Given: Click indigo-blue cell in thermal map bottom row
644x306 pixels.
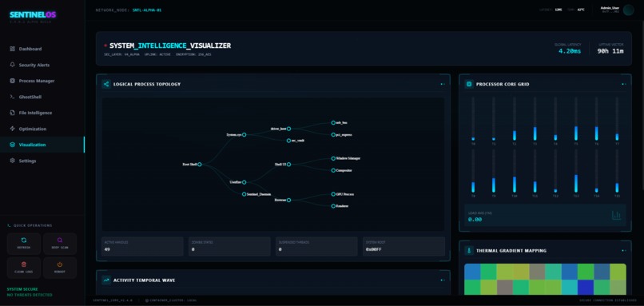Looking at the screenshot, I should pyautogui.click(x=586, y=287).
